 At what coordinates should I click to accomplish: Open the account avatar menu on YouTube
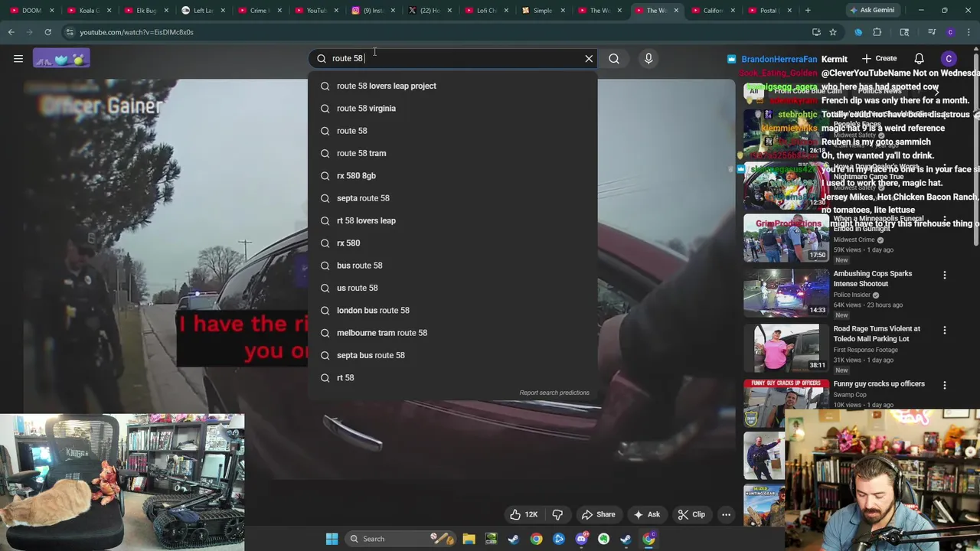[x=949, y=58]
